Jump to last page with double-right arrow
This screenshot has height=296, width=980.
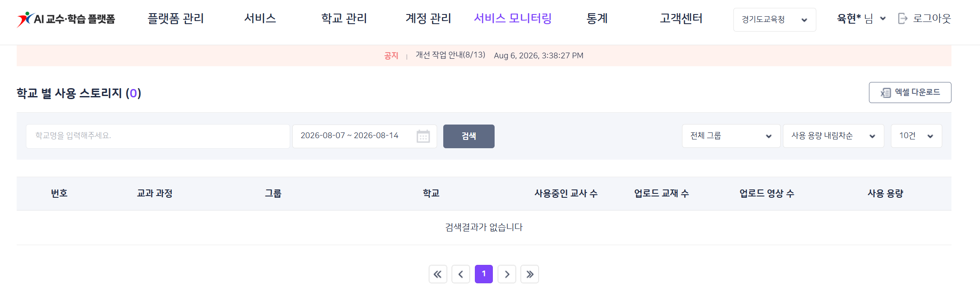530,274
